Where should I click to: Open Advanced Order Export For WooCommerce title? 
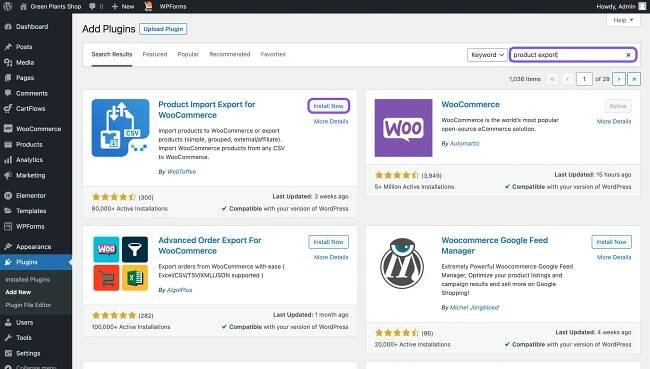[210, 245]
